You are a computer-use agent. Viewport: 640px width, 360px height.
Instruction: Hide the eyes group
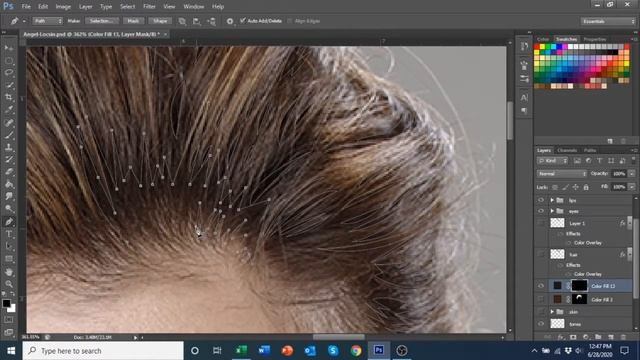pos(541,211)
